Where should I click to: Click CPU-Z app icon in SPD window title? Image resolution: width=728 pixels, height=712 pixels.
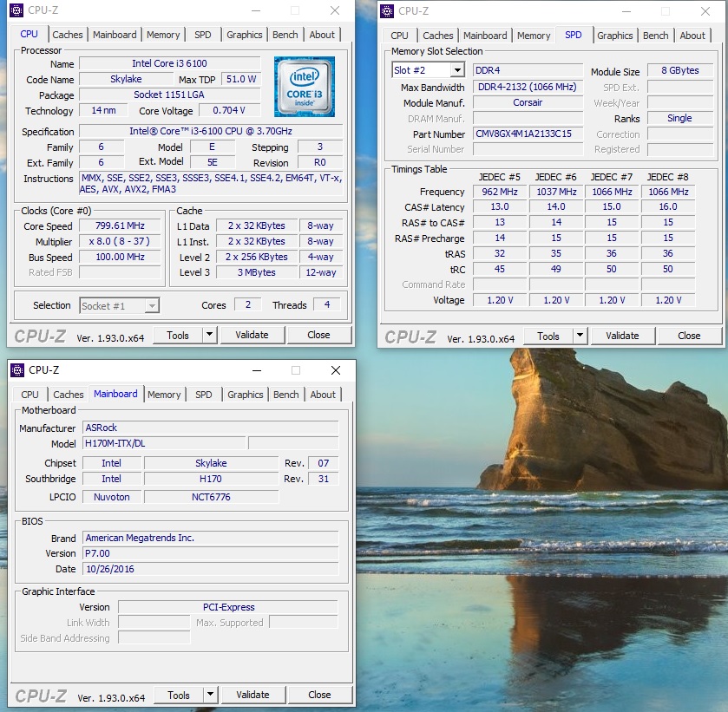pyautogui.click(x=387, y=11)
